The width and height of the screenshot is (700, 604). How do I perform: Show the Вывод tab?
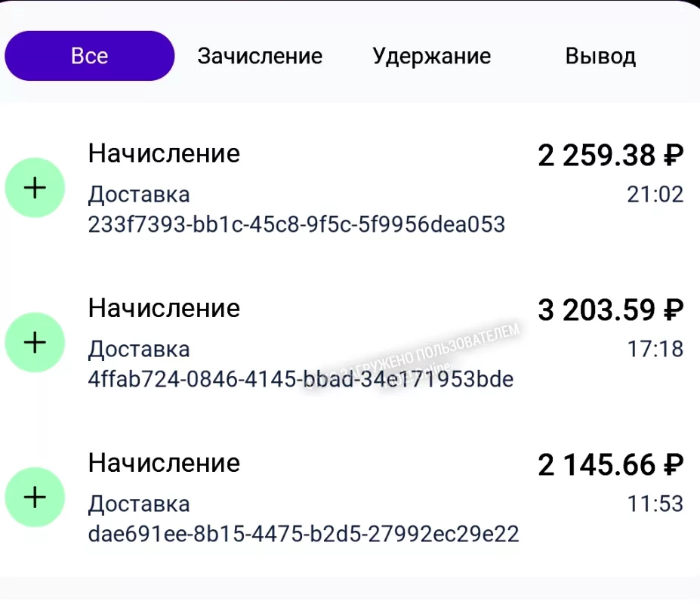(x=600, y=57)
